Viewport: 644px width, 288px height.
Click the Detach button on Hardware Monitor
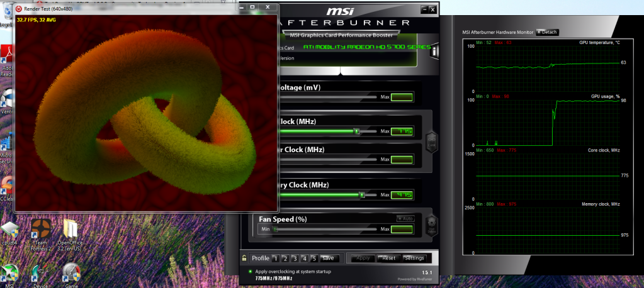tap(547, 33)
